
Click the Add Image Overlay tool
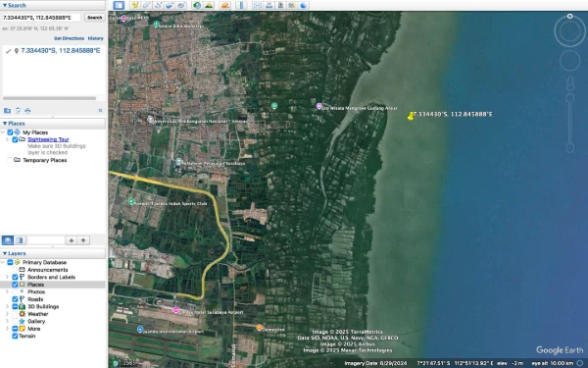point(170,5)
